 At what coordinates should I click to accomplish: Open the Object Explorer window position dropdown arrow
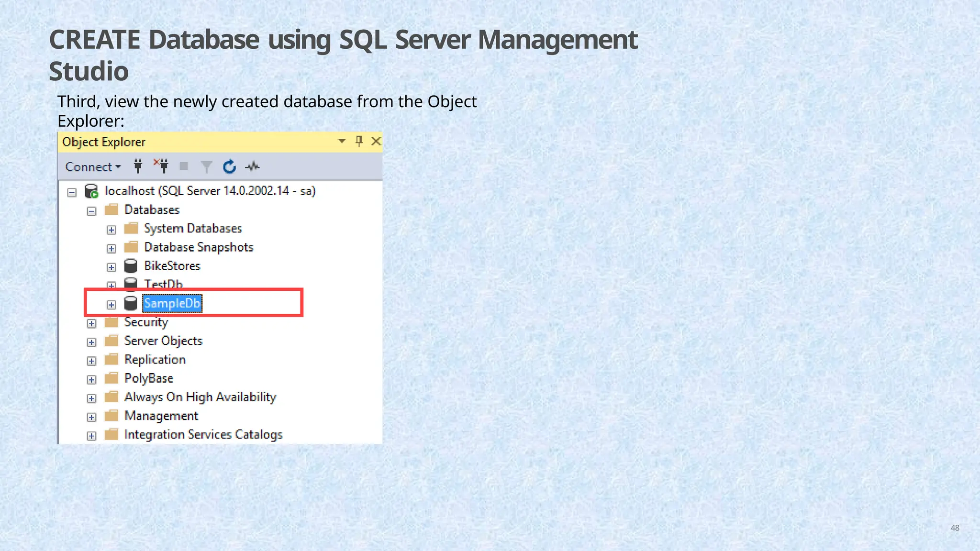342,141
